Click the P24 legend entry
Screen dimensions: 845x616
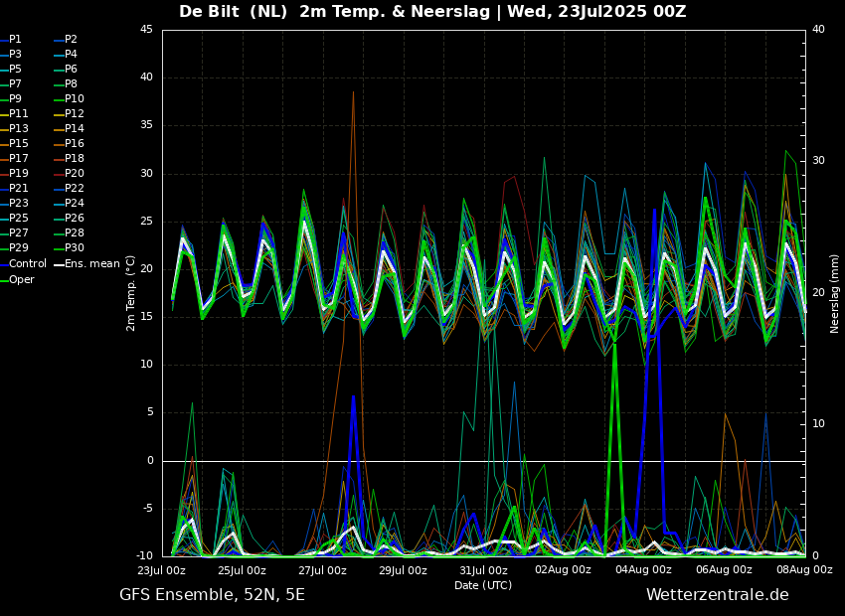[x=75, y=204]
